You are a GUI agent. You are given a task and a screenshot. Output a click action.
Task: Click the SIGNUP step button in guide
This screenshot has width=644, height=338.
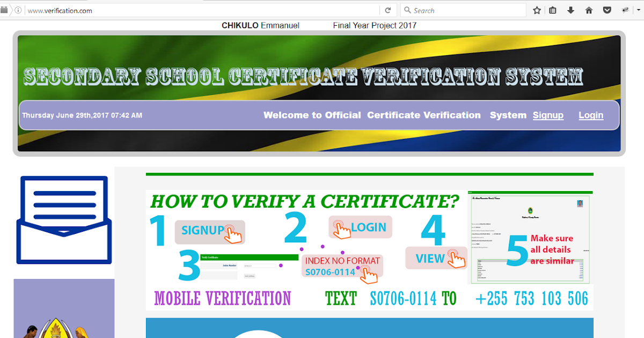(210, 232)
